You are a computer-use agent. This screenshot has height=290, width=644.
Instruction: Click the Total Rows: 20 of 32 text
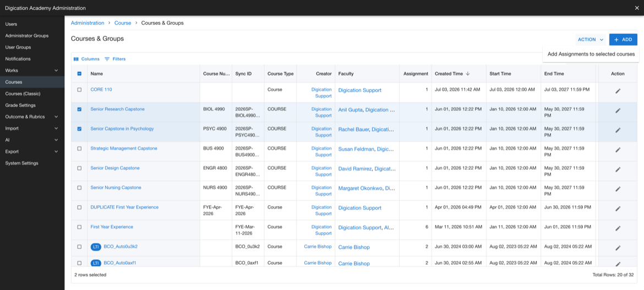tap(613, 275)
